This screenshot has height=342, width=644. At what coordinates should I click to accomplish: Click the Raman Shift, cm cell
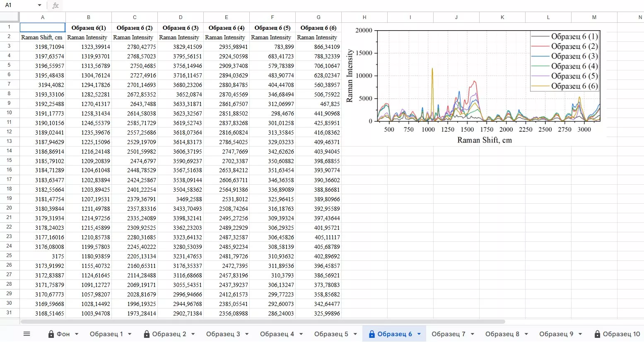pyautogui.click(x=43, y=37)
